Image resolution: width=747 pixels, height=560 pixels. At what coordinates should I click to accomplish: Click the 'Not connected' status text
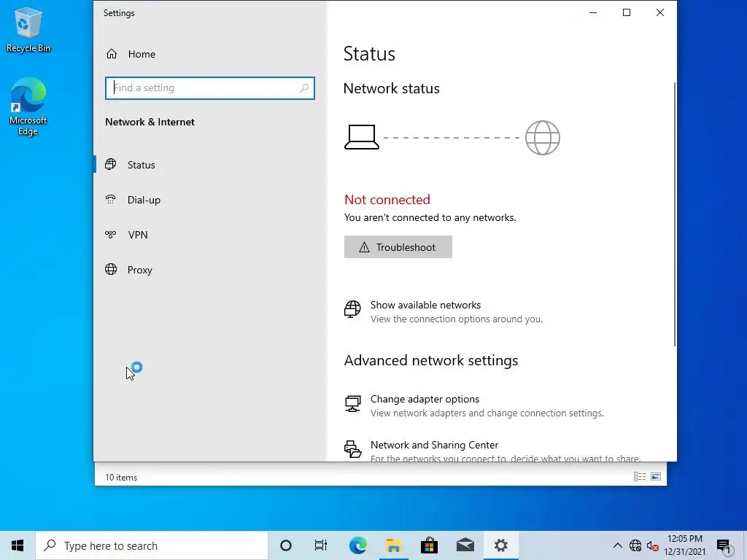tap(387, 200)
